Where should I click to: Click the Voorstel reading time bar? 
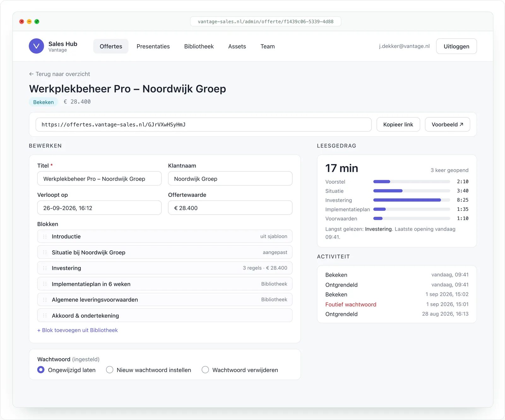(x=412, y=182)
